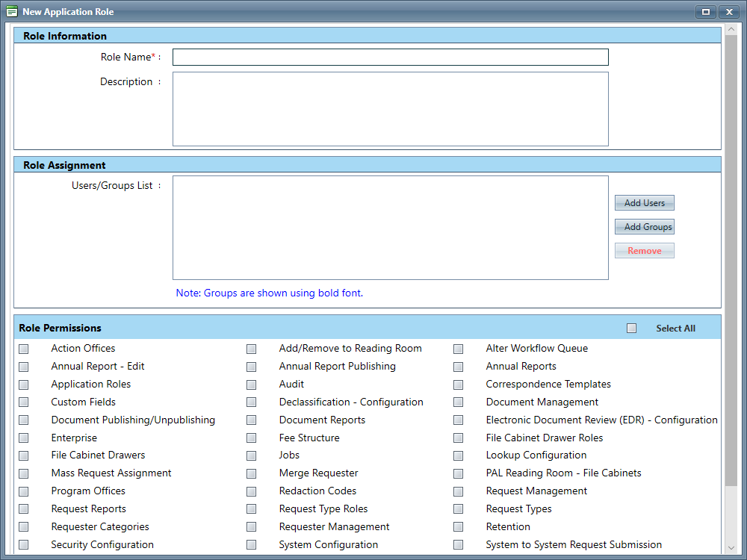Check the Retention permission box
The image size is (747, 560).
coord(459,527)
